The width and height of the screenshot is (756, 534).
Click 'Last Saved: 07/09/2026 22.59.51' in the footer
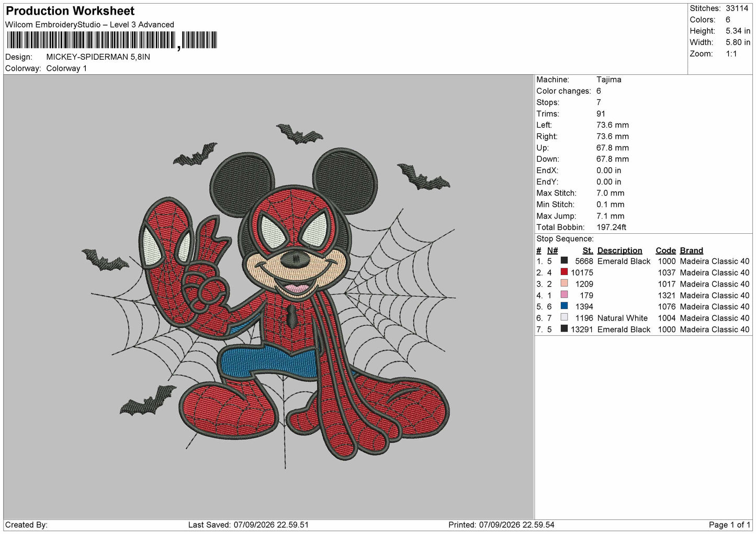tap(249, 525)
